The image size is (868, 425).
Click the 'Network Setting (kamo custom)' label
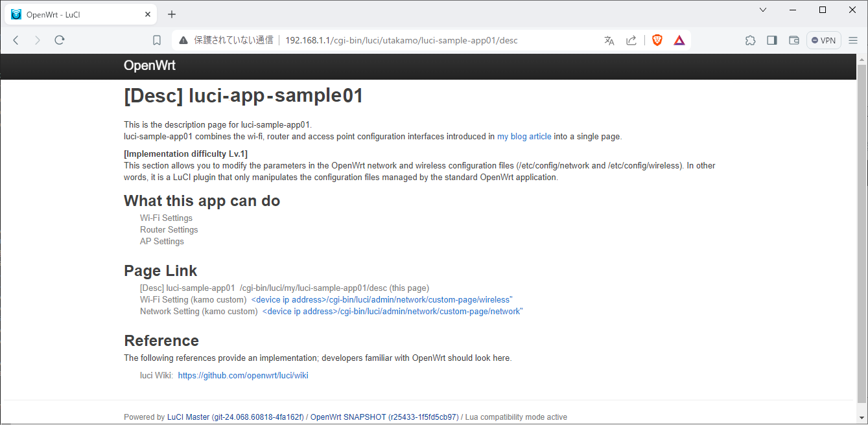pos(199,311)
